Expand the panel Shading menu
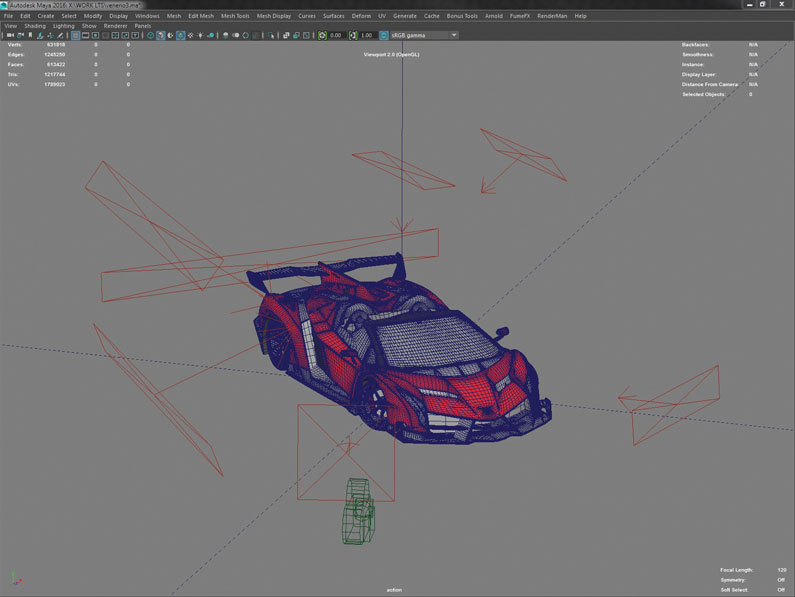The height and width of the screenshot is (597, 795). point(35,26)
